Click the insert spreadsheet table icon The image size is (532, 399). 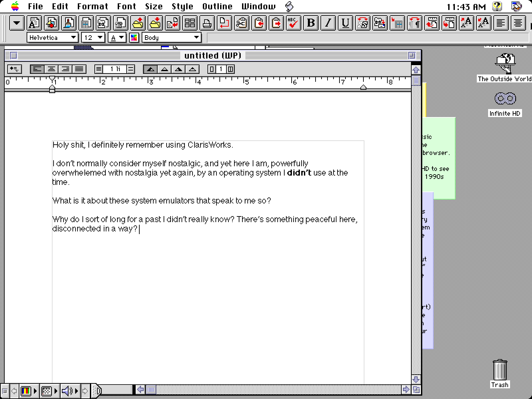(397, 23)
